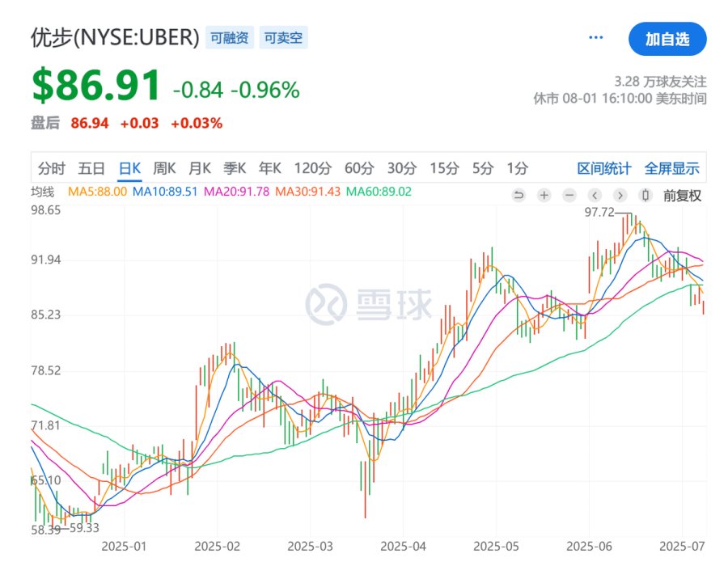
Task: Open 全屏显示 fullscreen view
Action: (672, 168)
